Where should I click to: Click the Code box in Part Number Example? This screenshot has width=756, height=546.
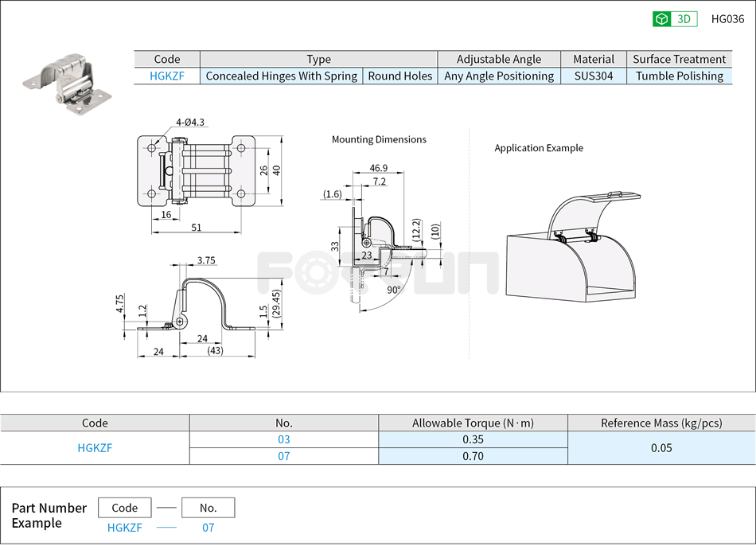[123, 507]
